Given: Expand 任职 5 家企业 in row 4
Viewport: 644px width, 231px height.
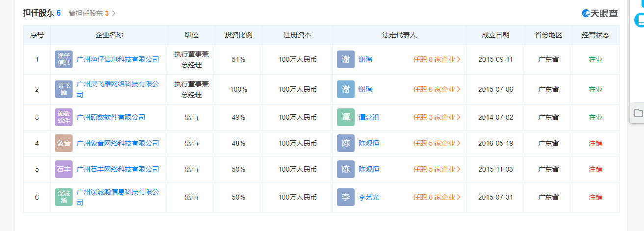Looking at the screenshot, I should [x=437, y=143].
